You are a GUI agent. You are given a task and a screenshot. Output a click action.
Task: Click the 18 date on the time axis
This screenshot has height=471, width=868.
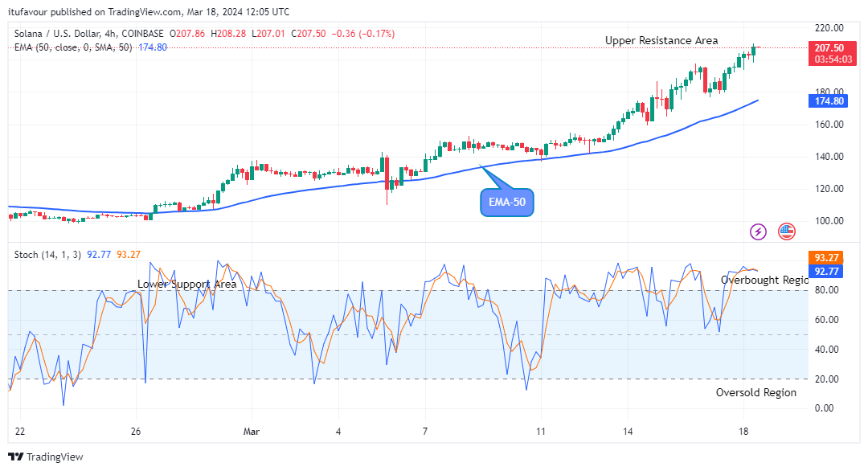pos(743,432)
